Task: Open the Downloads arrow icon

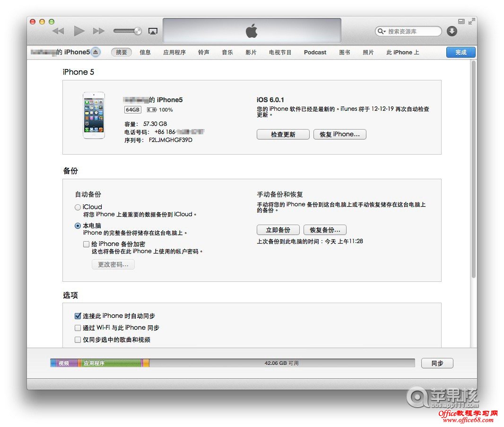Action: click(452, 31)
